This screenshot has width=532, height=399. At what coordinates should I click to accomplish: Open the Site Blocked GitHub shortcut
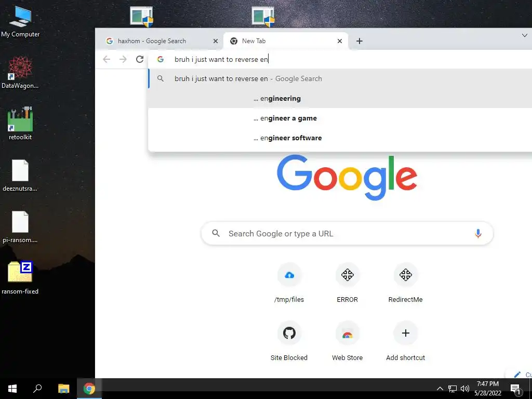click(289, 341)
